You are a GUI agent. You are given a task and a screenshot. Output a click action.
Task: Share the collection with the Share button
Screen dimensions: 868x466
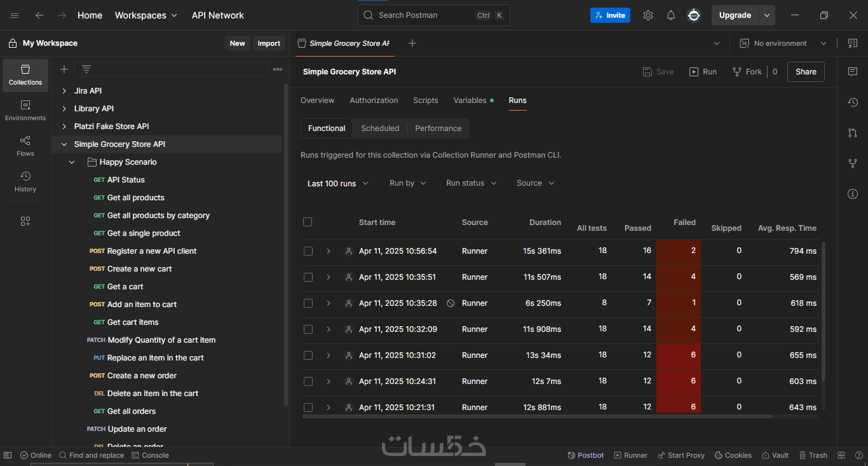click(x=806, y=72)
